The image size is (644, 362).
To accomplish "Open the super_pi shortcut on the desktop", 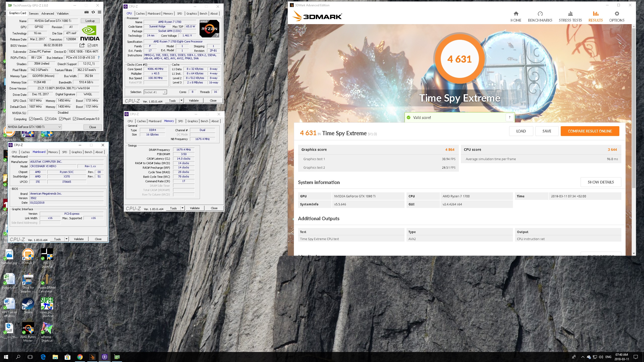I will pyautogui.click(x=47, y=307).
